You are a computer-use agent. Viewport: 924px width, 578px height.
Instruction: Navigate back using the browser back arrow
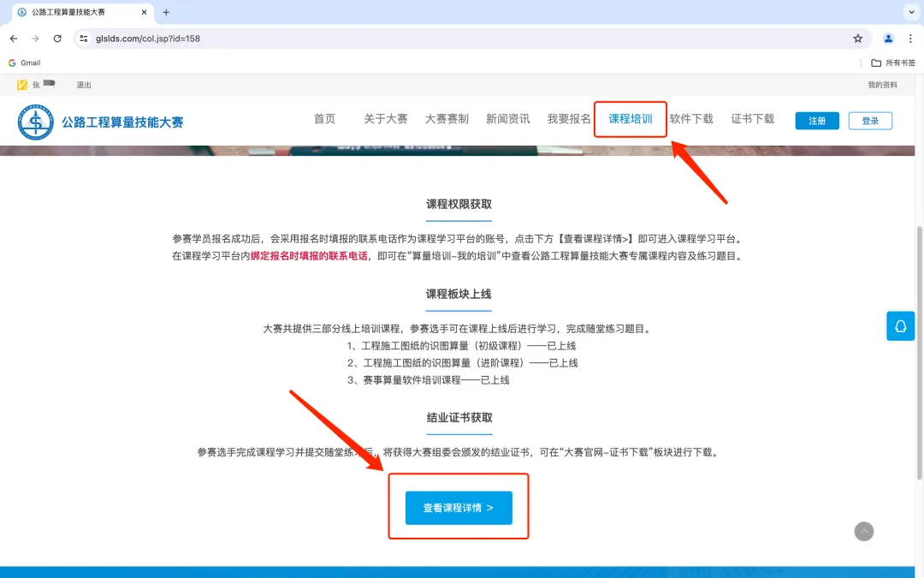pyautogui.click(x=13, y=38)
